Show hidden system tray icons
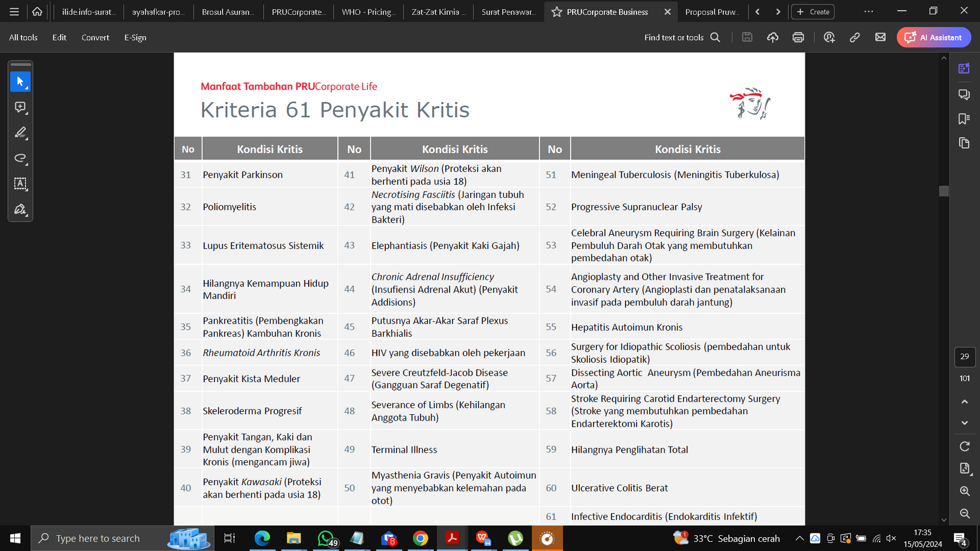 [799, 539]
